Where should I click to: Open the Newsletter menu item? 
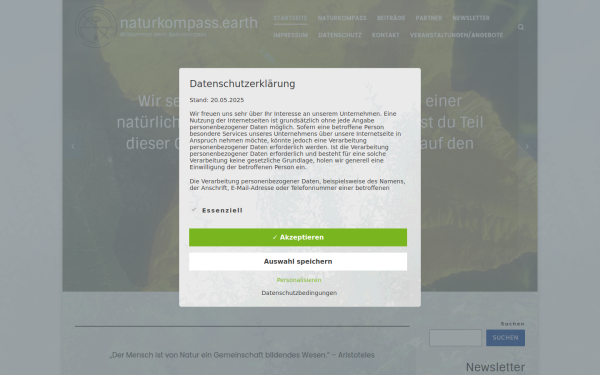(471, 18)
